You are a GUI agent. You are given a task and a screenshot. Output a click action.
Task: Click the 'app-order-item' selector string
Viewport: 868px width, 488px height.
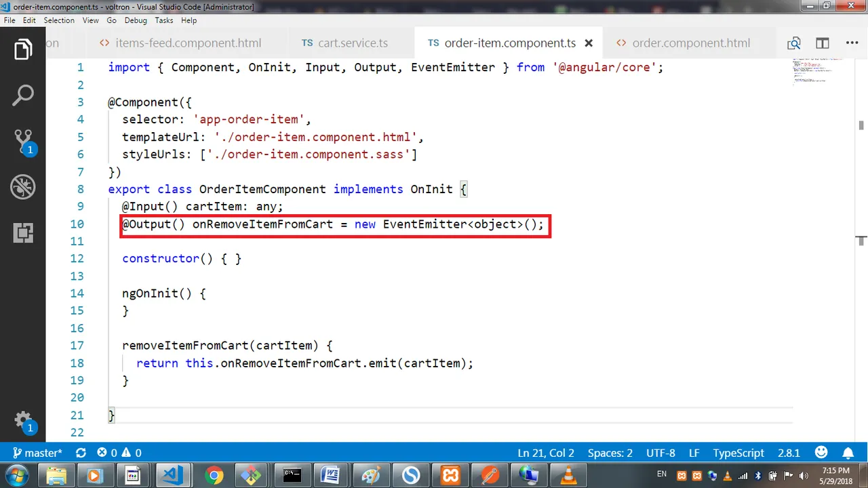tap(248, 119)
